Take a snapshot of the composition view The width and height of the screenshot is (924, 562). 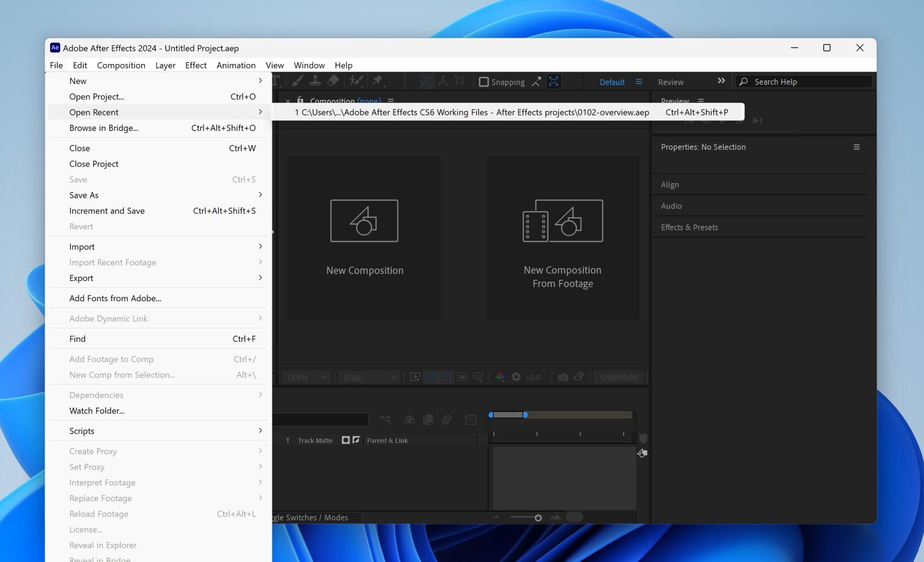pyautogui.click(x=563, y=377)
